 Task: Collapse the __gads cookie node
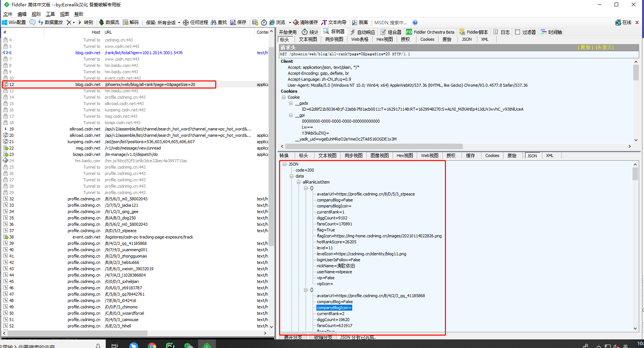coord(291,103)
